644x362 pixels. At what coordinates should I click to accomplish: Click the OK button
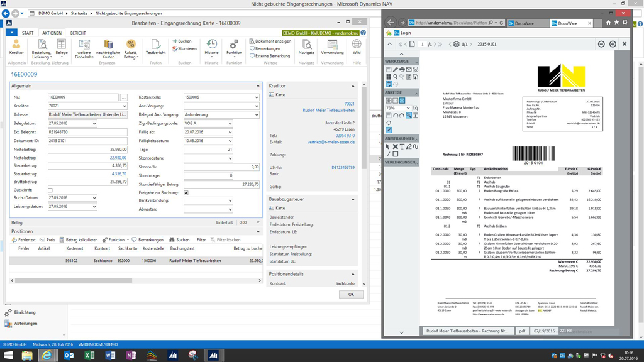[x=351, y=294]
